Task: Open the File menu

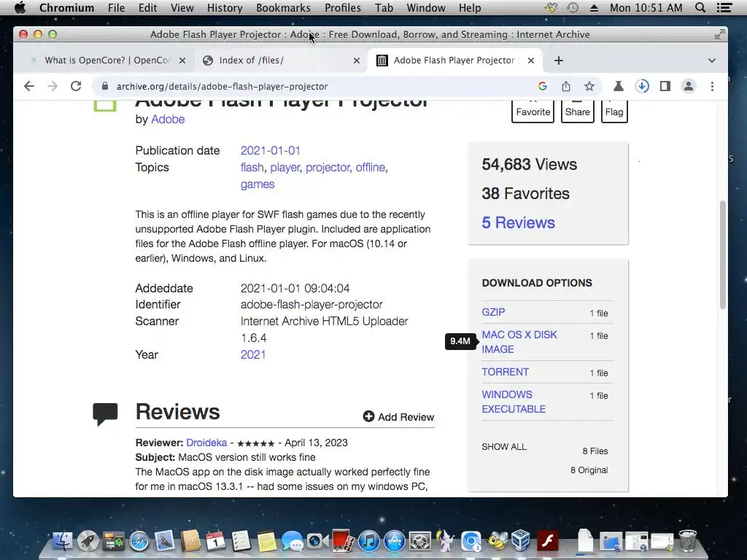Action: point(116,7)
